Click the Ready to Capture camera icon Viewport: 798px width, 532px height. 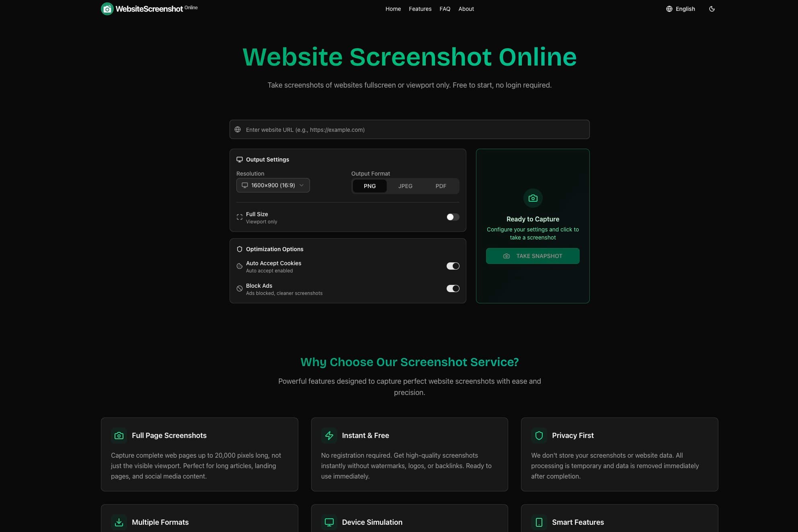tap(533, 198)
